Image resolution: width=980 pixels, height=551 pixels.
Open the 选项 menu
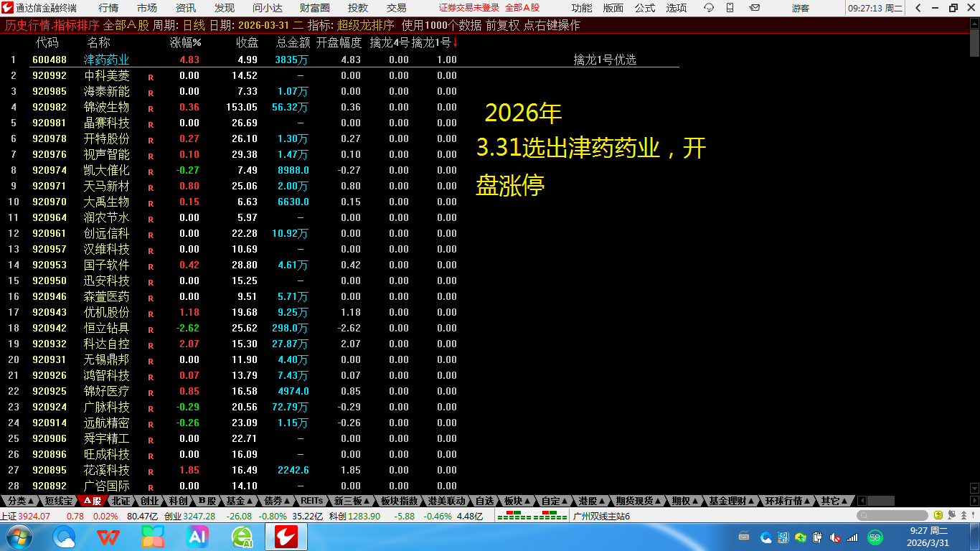tap(677, 8)
